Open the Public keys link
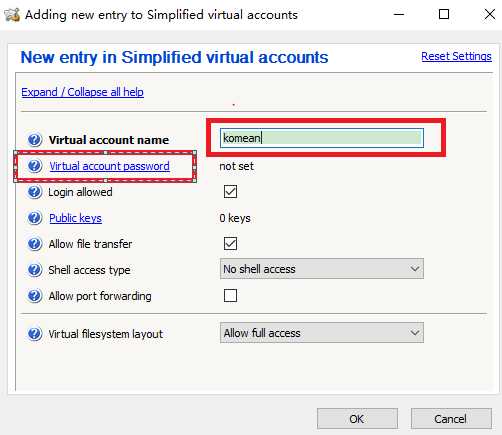 pyautogui.click(x=75, y=218)
